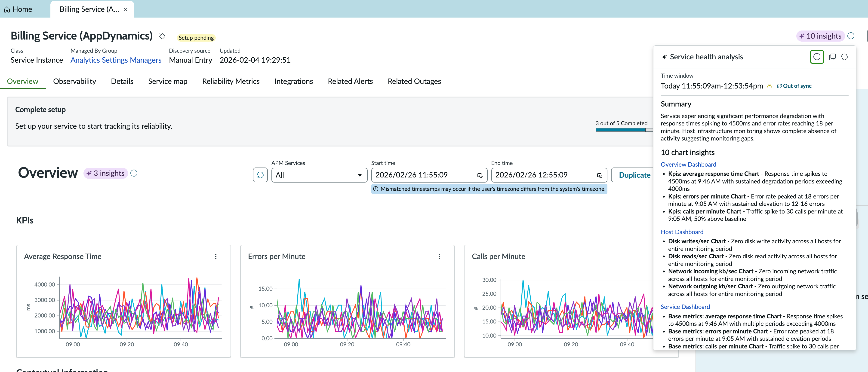Click the End time input field

click(549, 175)
